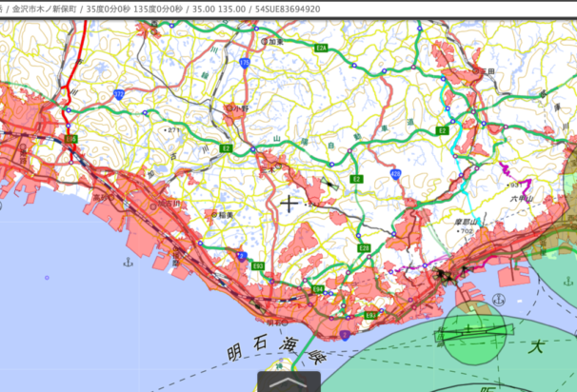Click the 摩耶山 mountain label
Viewport: 577px width, 392px height.
[x=464, y=222]
